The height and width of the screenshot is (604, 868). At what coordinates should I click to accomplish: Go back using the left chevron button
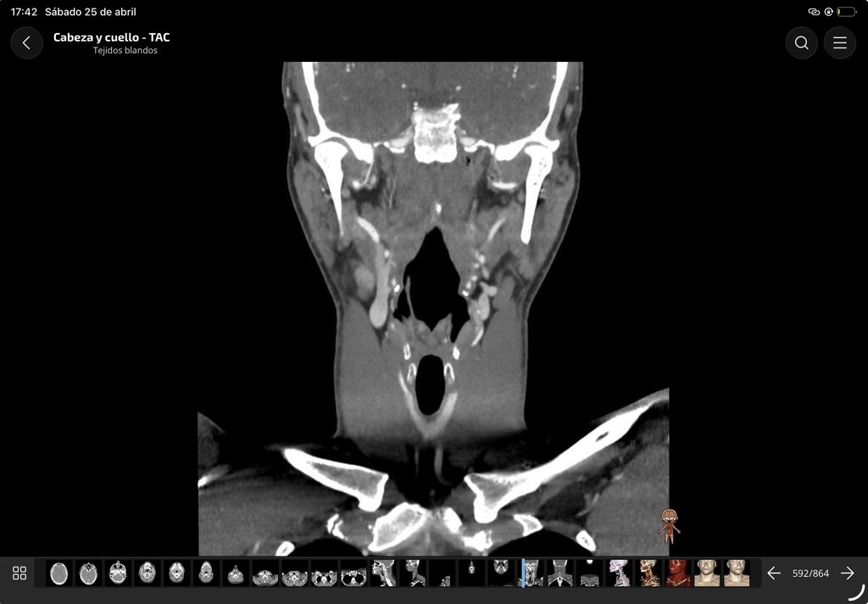(26, 42)
